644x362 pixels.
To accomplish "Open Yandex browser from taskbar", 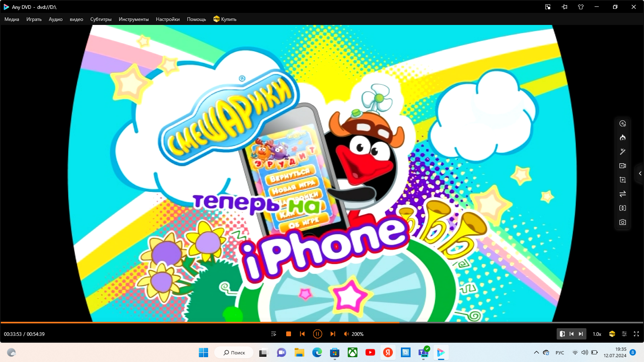I will coord(388,353).
